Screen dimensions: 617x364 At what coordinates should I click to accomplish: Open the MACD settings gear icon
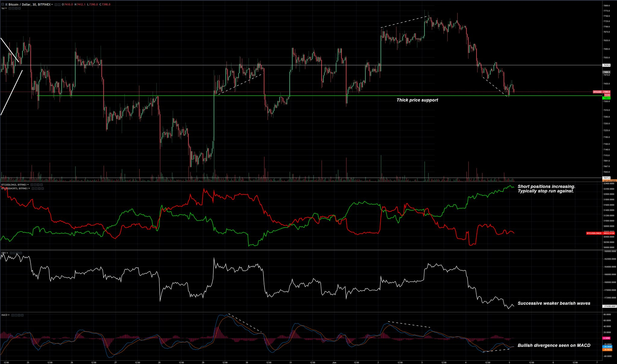[16, 315]
